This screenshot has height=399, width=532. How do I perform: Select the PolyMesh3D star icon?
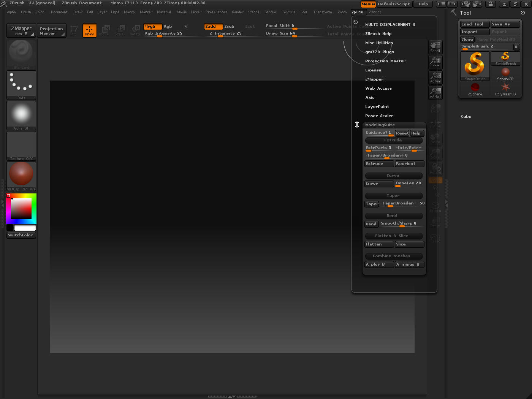pyautogui.click(x=505, y=89)
